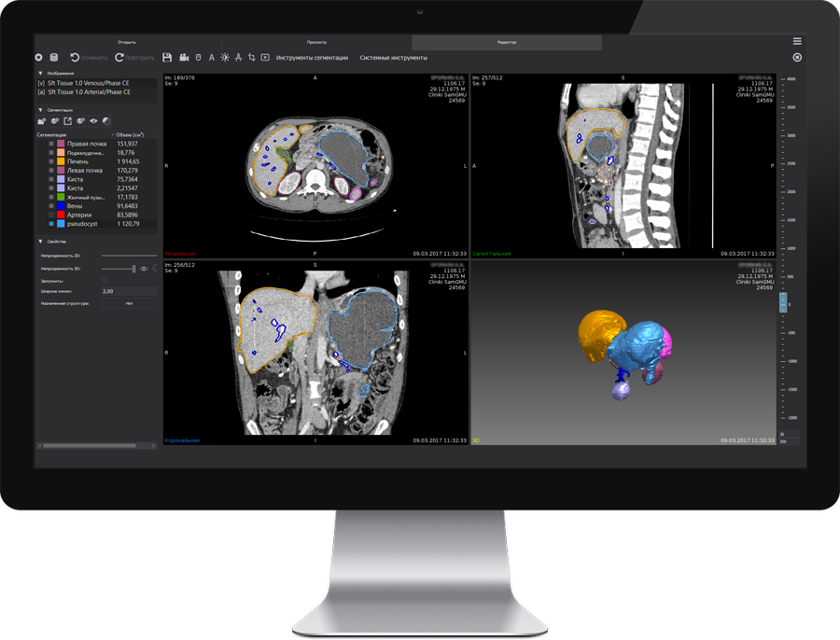Switch to the Просмотр tab

pyautogui.click(x=316, y=42)
